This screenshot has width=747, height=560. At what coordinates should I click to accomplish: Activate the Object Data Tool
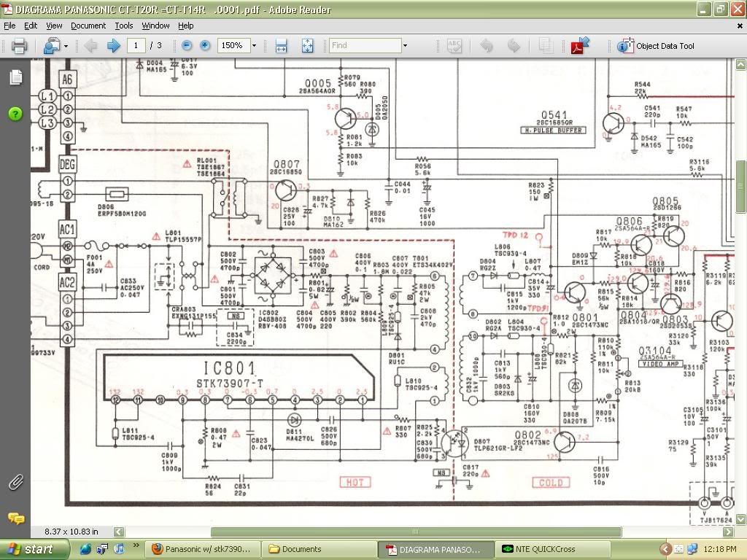tap(656, 46)
